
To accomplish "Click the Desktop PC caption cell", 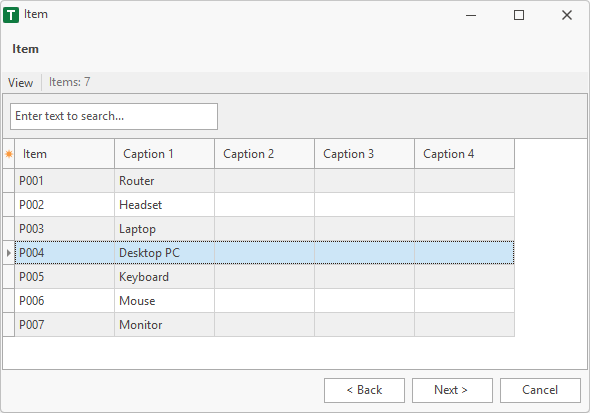I will coord(164,253).
